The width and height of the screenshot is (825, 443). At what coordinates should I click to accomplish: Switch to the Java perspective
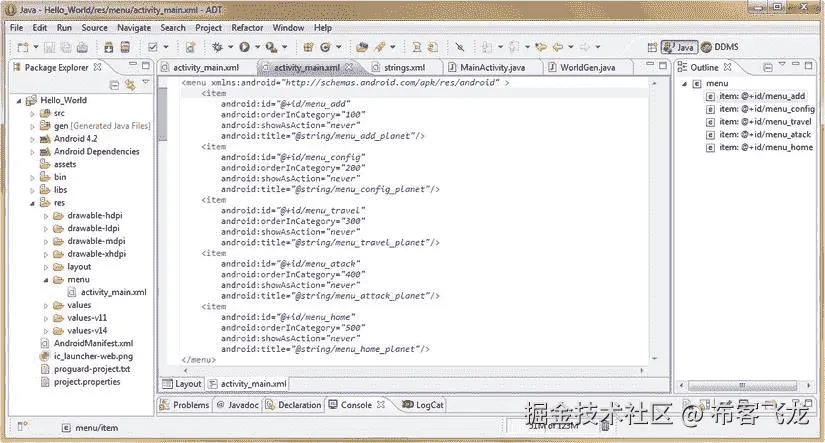[x=679, y=47]
